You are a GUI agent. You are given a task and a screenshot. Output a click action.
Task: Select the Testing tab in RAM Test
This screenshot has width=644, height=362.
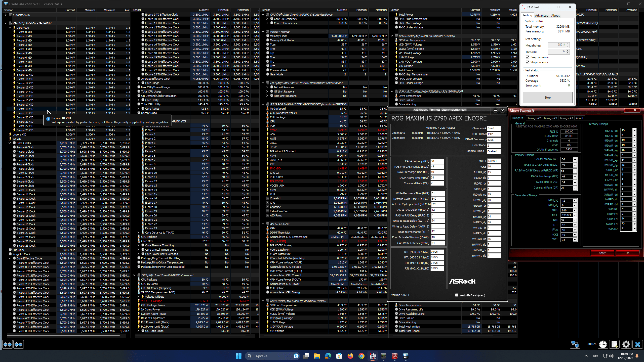coord(527,15)
